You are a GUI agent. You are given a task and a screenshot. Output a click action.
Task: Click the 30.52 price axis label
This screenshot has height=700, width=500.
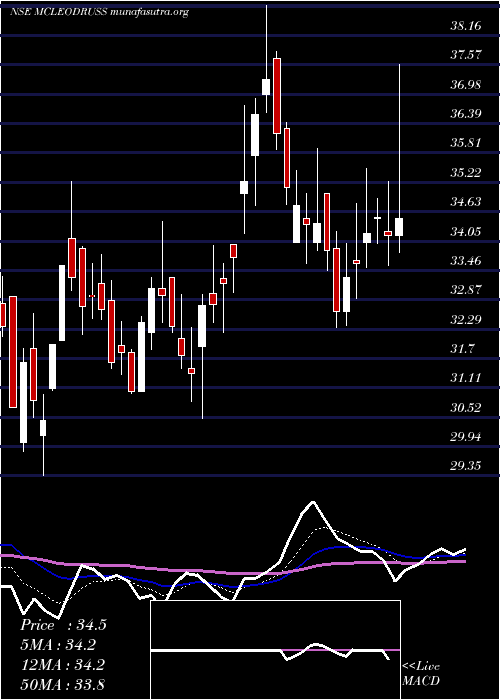(x=466, y=408)
